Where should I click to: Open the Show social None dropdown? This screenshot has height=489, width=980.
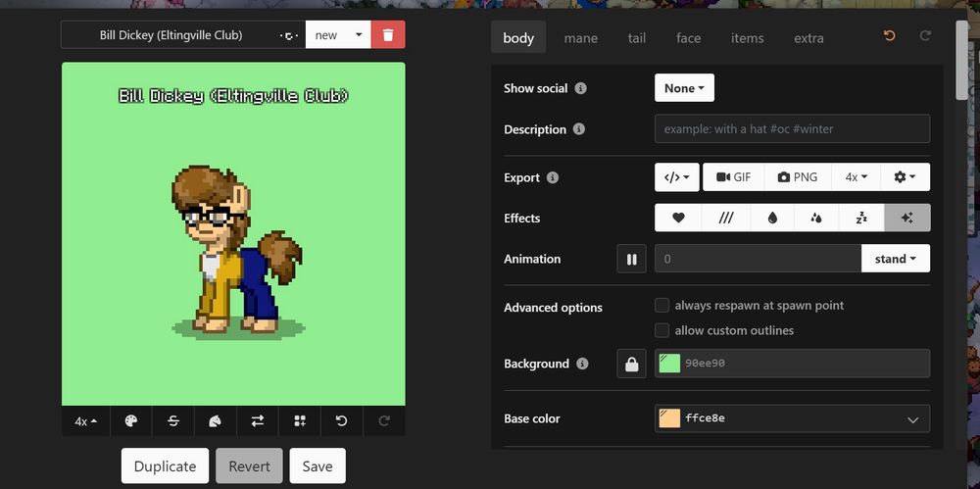tap(684, 87)
